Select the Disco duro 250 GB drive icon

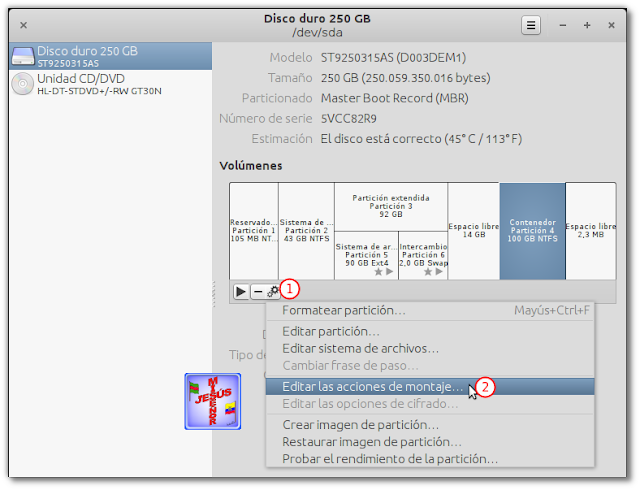(x=23, y=56)
